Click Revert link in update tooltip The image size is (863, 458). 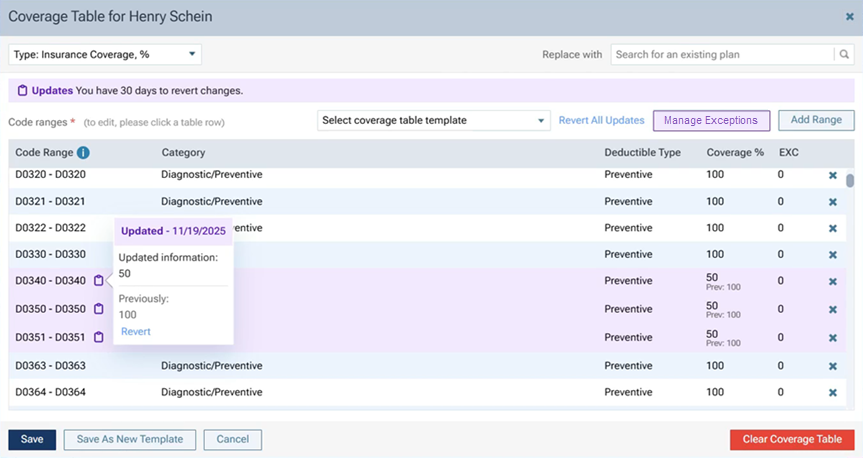click(x=136, y=331)
